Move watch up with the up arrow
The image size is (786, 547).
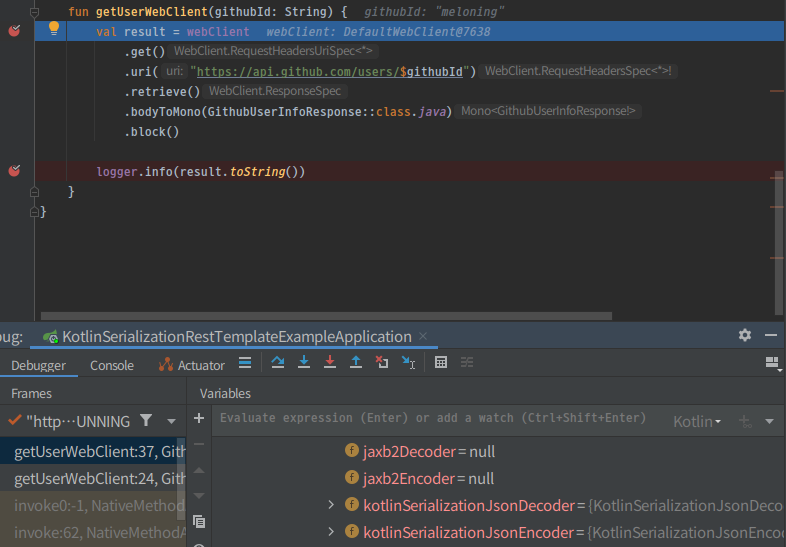click(199, 470)
